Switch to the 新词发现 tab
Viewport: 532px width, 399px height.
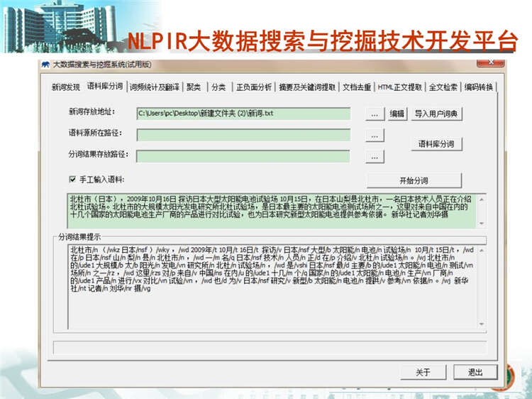click(65, 87)
